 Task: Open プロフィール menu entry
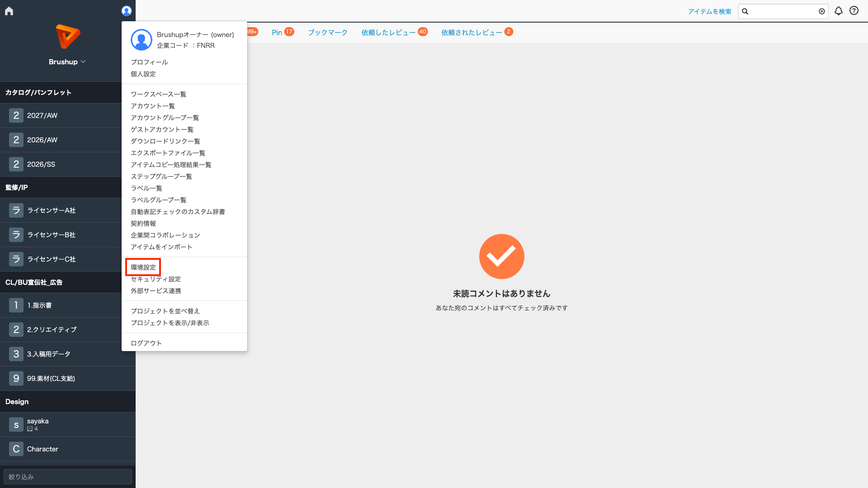click(x=149, y=62)
